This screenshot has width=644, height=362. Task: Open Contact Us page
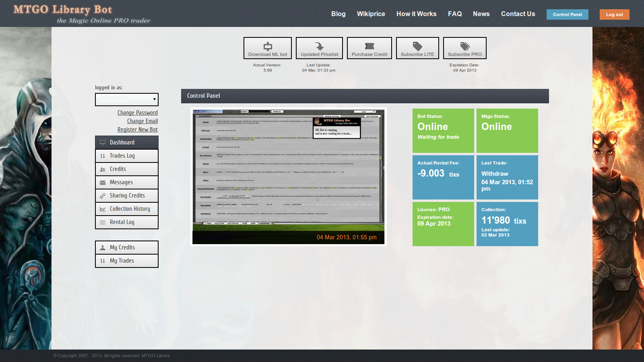coord(518,14)
